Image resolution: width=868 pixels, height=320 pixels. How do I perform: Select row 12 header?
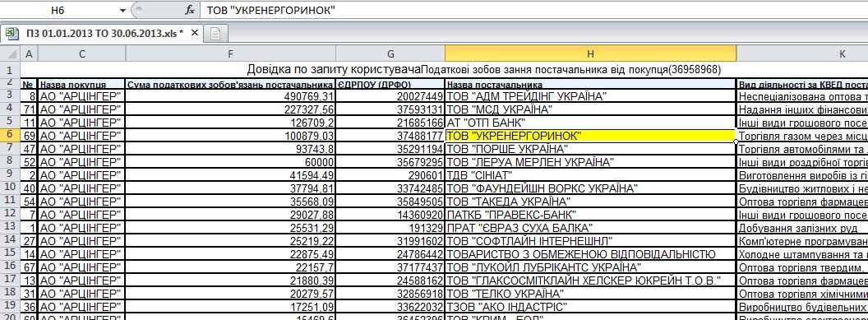pos(9,214)
